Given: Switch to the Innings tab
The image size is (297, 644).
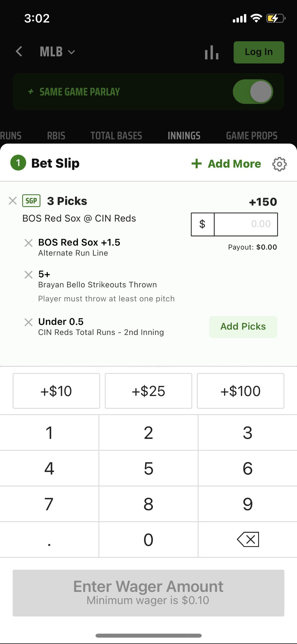Looking at the screenshot, I should pos(184,136).
